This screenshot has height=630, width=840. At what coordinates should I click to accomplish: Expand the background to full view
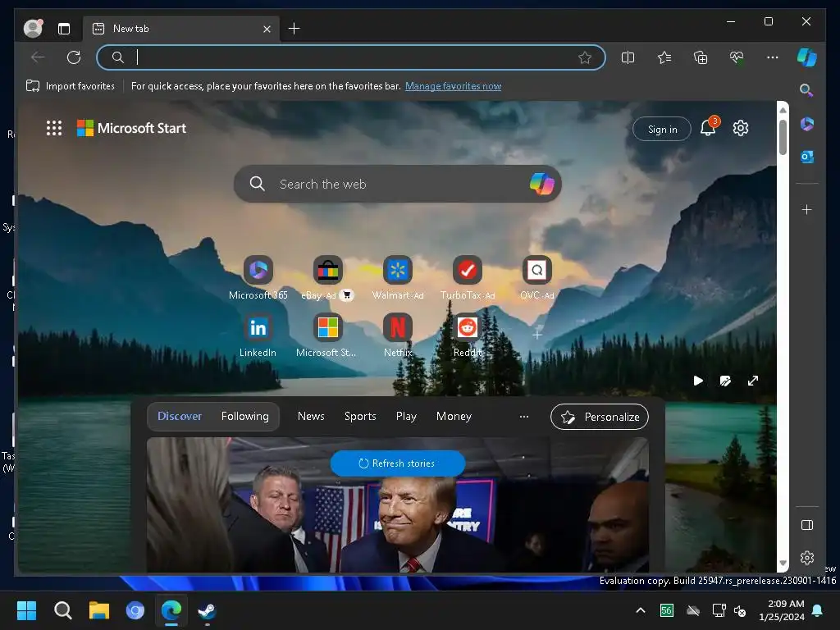point(753,381)
